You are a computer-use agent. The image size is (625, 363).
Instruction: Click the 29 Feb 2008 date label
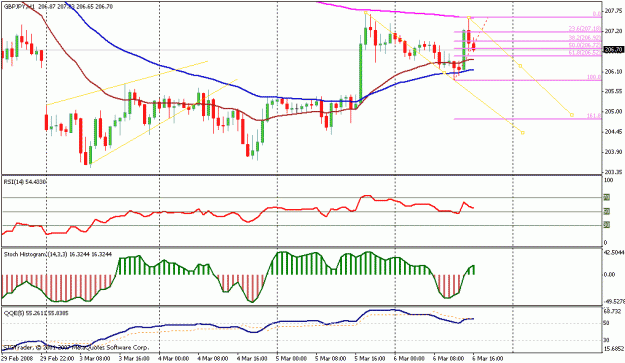pyautogui.click(x=18, y=359)
